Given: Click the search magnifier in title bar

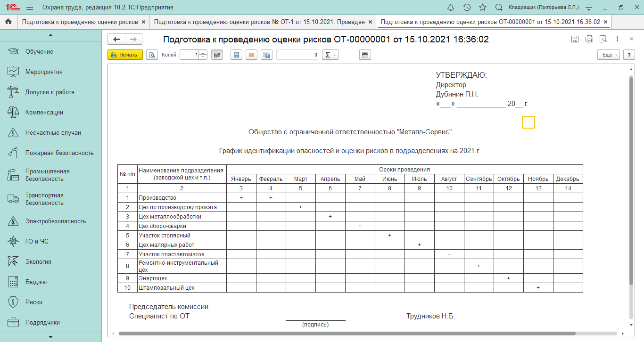Looking at the screenshot, I should click(499, 8).
